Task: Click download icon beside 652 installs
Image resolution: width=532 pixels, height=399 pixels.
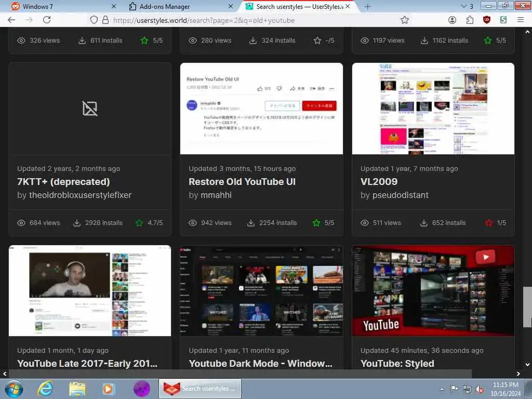Action: click(424, 223)
